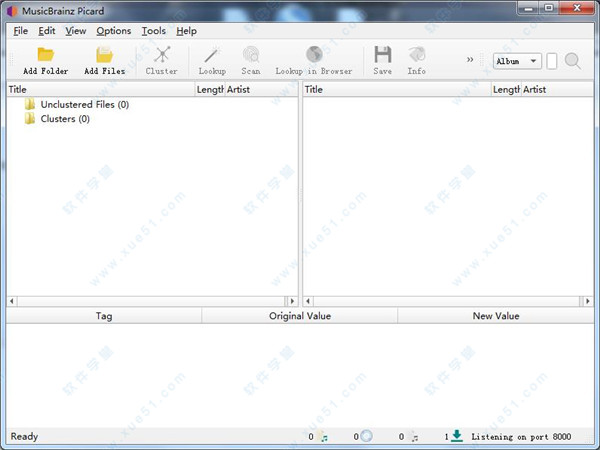Click the search magnifier icon
The width and height of the screenshot is (600, 450).
click(x=573, y=61)
